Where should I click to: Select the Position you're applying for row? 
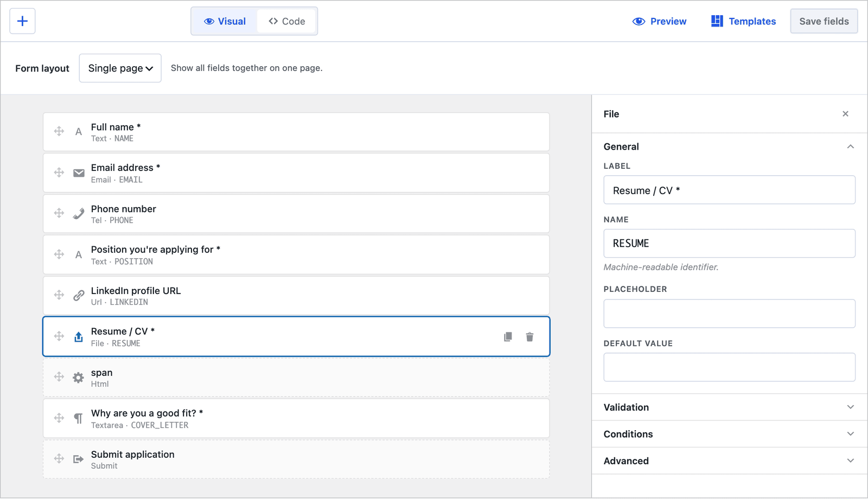click(x=296, y=255)
